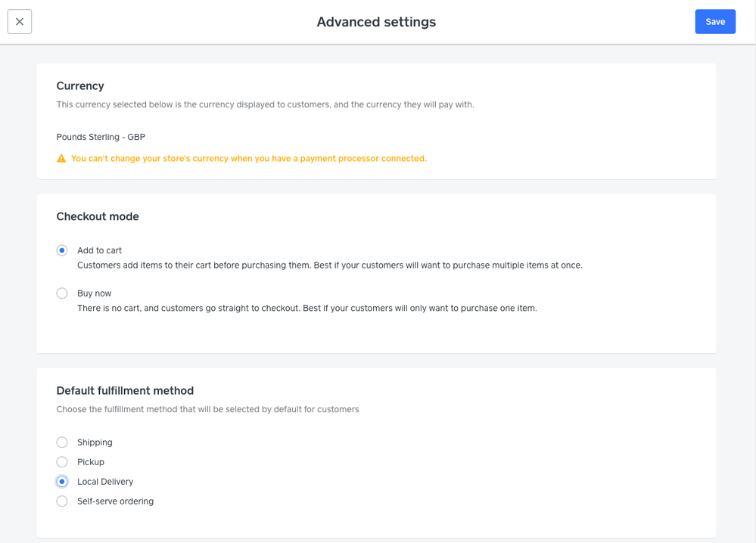756x543 pixels.
Task: Click the 'Add to cart' label text
Action: [x=99, y=250]
